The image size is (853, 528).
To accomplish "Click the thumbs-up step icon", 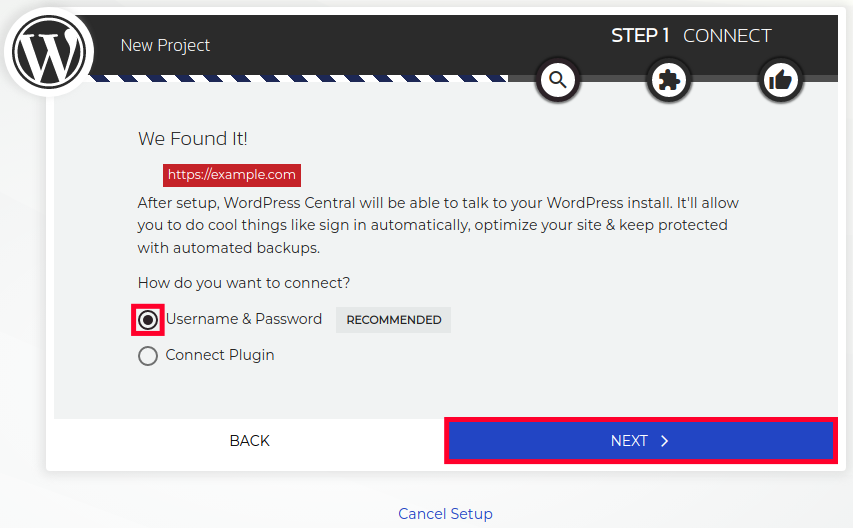I will tap(781, 79).
